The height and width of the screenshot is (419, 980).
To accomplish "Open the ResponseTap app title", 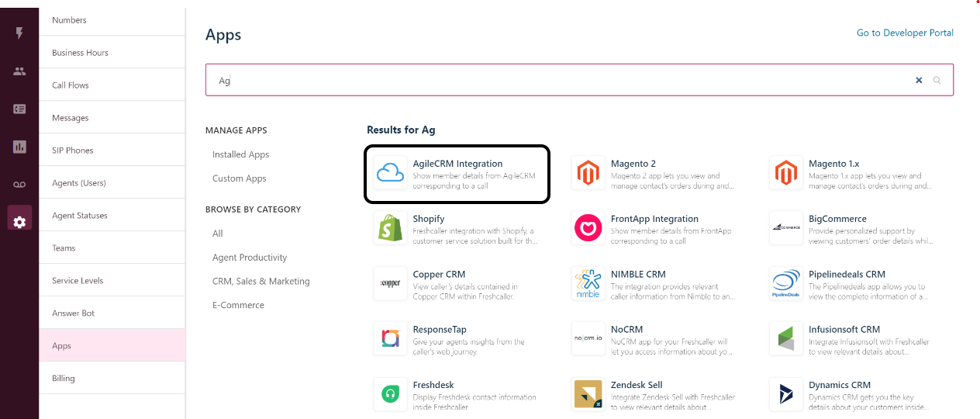I will 440,329.
